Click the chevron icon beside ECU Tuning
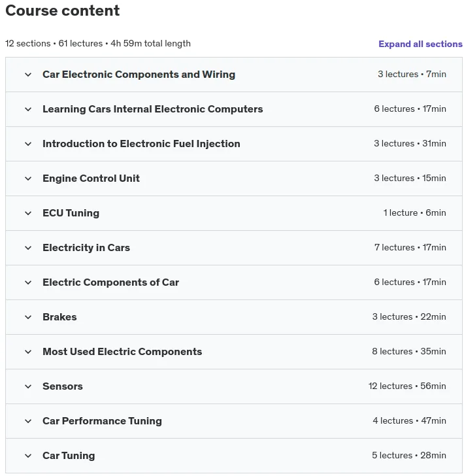 [28, 213]
